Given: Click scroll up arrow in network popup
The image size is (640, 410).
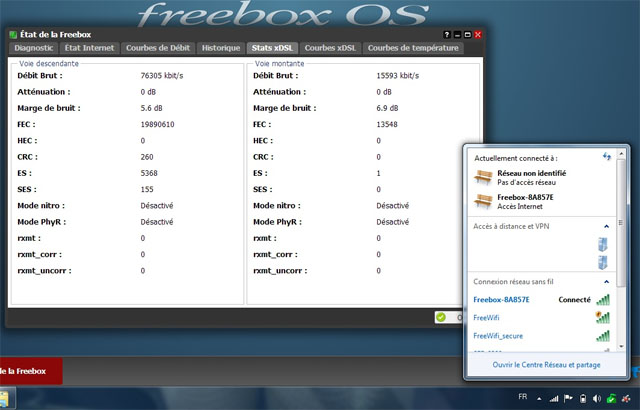Looking at the screenshot, I should click(x=621, y=154).
